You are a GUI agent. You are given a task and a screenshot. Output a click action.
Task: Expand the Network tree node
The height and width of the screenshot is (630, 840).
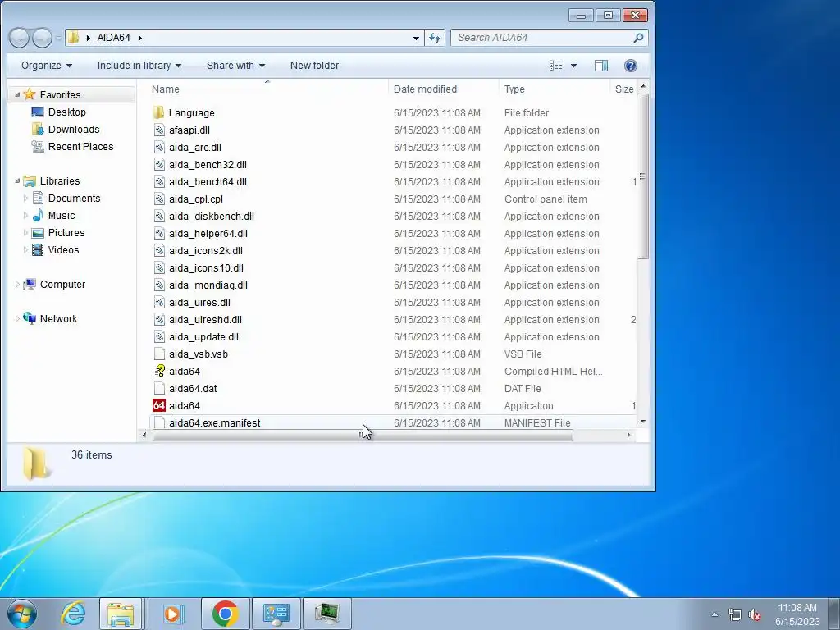tap(17, 319)
